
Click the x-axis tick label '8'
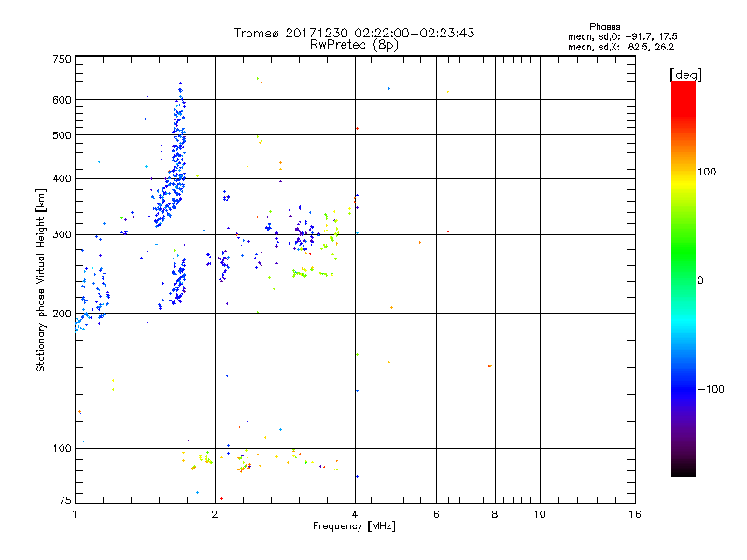[x=495, y=514]
